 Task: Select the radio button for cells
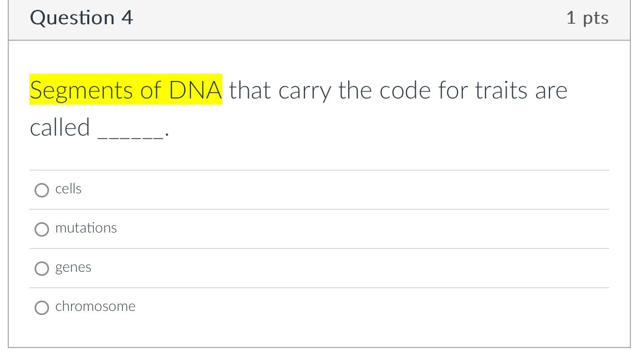[42, 190]
